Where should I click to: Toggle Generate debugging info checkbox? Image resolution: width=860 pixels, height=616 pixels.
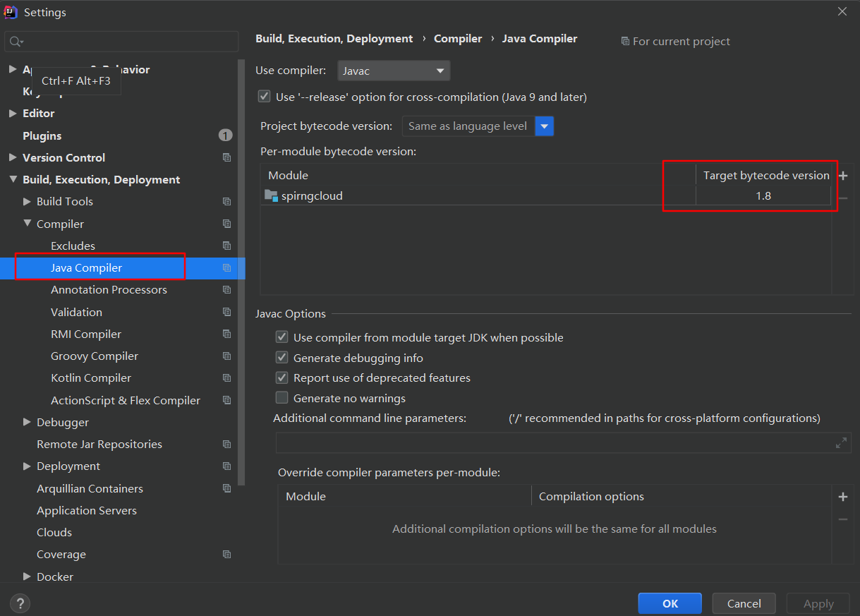coord(282,358)
